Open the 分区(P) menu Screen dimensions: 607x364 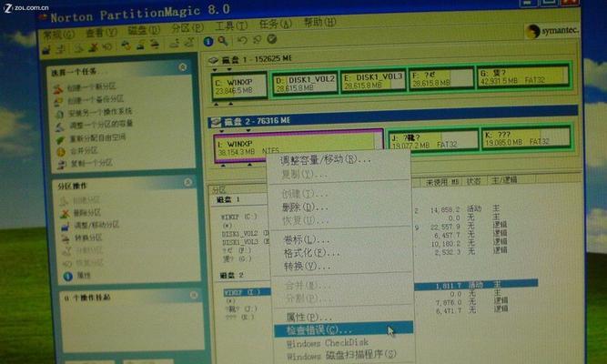[187, 28]
